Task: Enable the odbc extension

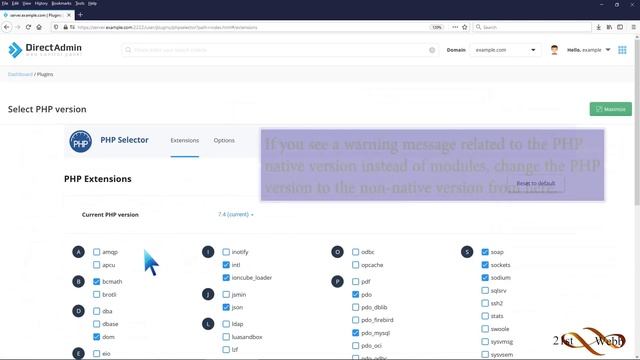Action: click(356, 252)
